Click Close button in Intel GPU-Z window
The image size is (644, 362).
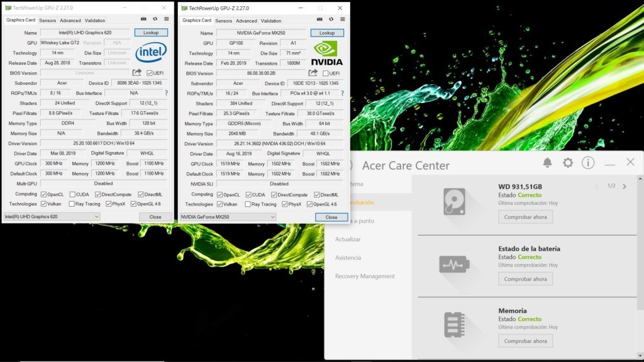(x=155, y=217)
